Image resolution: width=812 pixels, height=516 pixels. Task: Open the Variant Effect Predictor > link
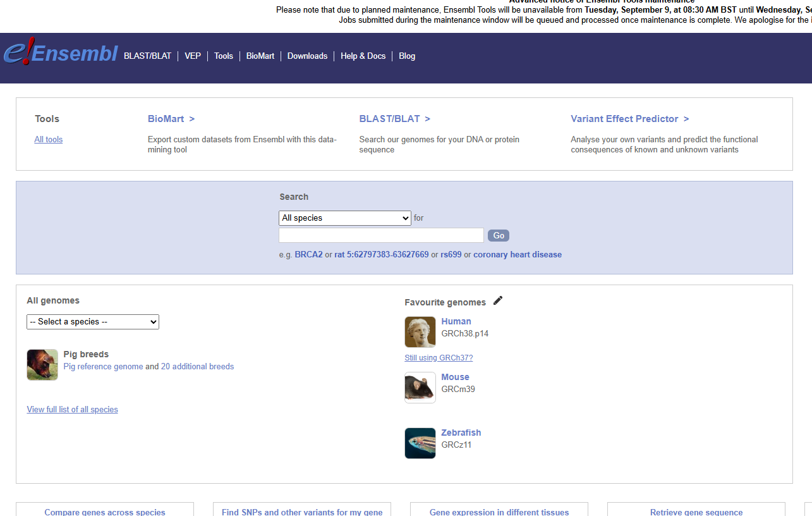(x=630, y=119)
